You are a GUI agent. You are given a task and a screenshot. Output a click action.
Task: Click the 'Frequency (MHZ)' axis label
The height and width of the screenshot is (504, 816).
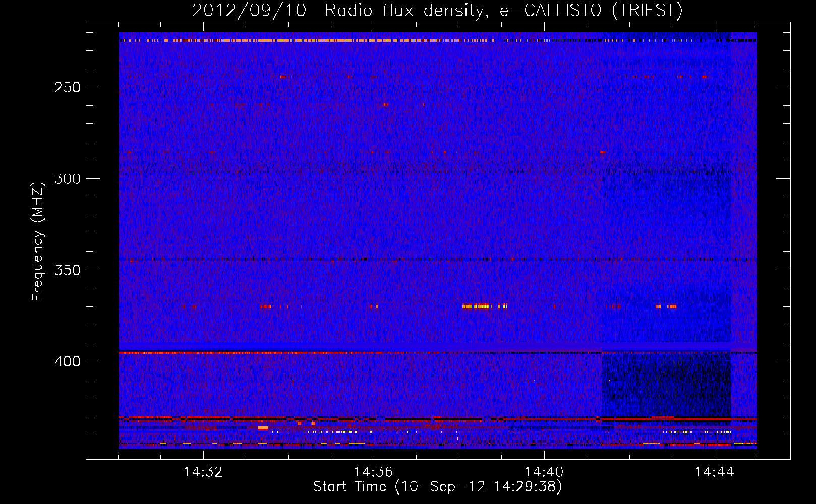coord(38,242)
